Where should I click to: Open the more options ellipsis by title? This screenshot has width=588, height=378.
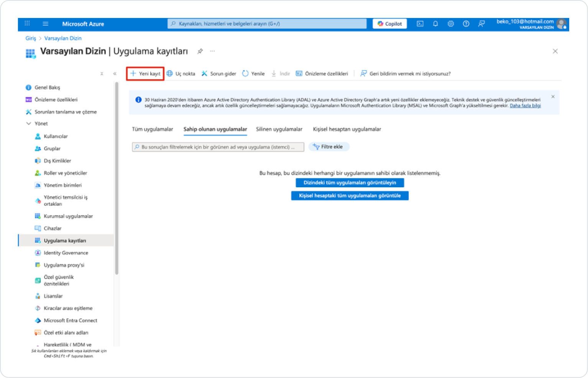click(212, 51)
